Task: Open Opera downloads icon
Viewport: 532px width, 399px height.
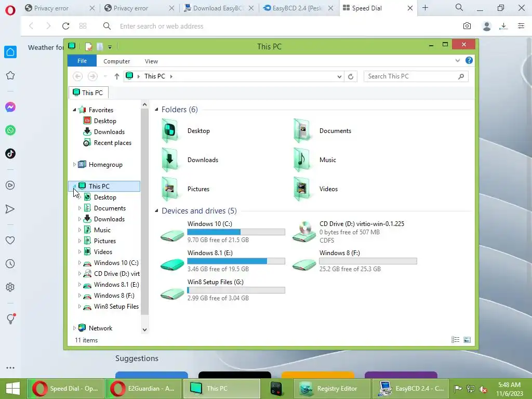Action: (x=503, y=26)
